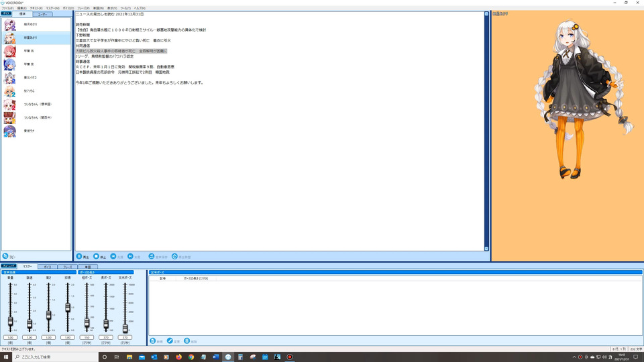Open the 編集(E) menu
Viewport: 644px width, 362px height.
[21, 8]
